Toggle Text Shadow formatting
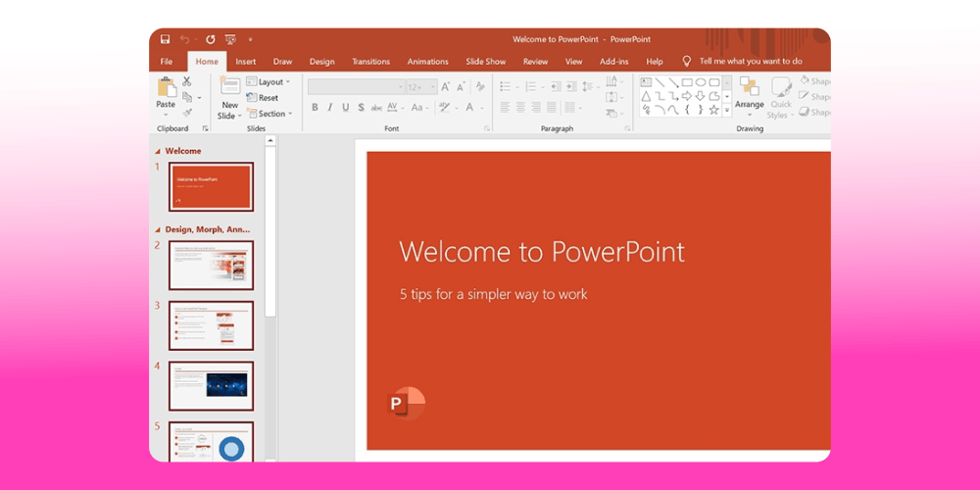The height and width of the screenshot is (490, 980). 361,108
